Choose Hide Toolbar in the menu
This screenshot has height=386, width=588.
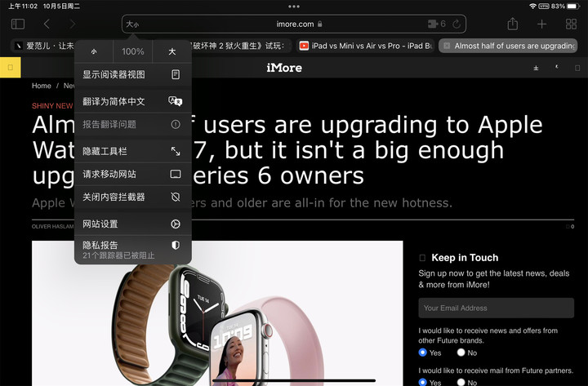pyautogui.click(x=132, y=152)
